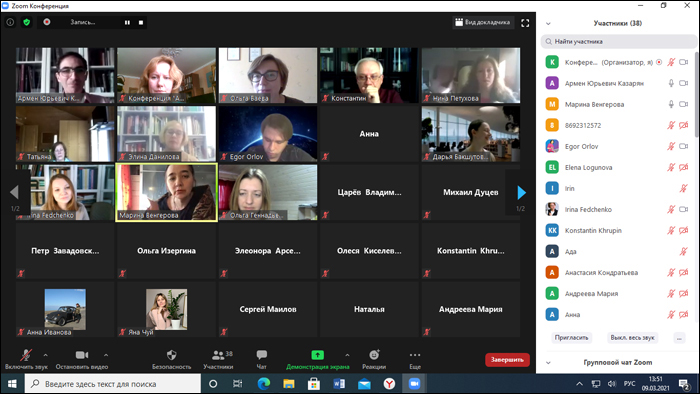The image size is (700, 394).
Task: Select Элина Данилова video tile
Action: click(167, 134)
